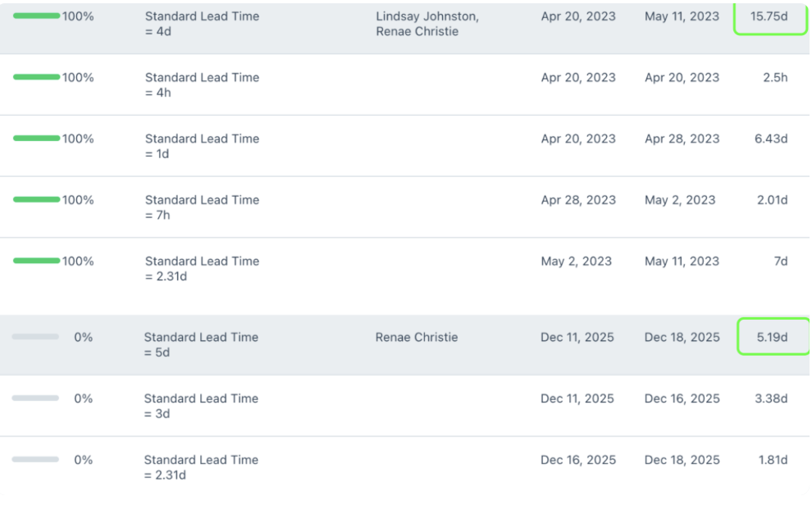812x505 pixels.
Task: Click the green progress bar beside 4h lead time
Action: [x=37, y=77]
